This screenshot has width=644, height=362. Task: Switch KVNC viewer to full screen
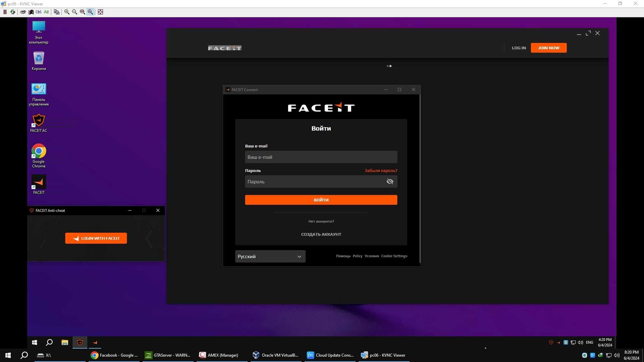(x=100, y=12)
